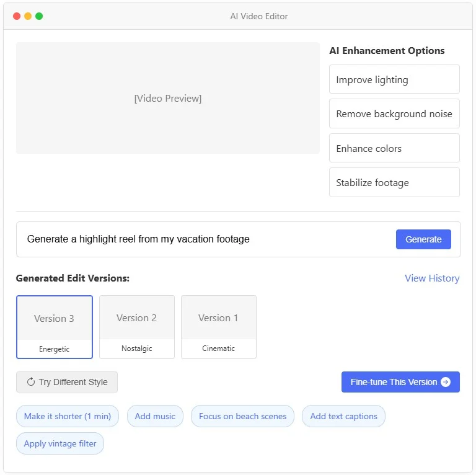Click the red close window dot

click(17, 16)
